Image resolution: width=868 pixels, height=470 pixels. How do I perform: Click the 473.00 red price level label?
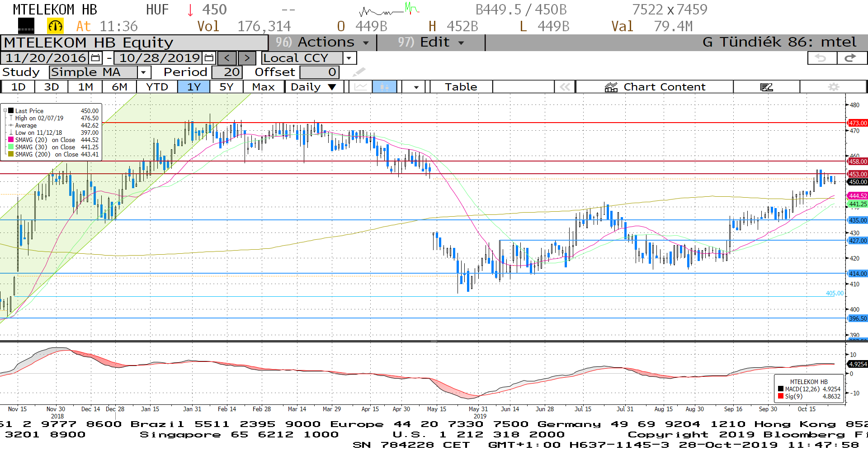tap(858, 123)
